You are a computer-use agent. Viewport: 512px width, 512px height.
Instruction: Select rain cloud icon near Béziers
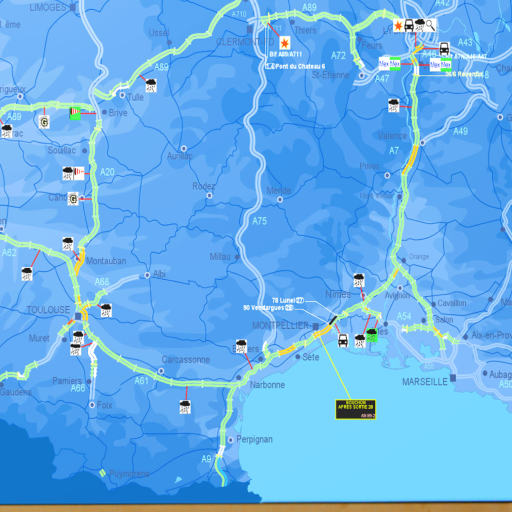pos(241,346)
